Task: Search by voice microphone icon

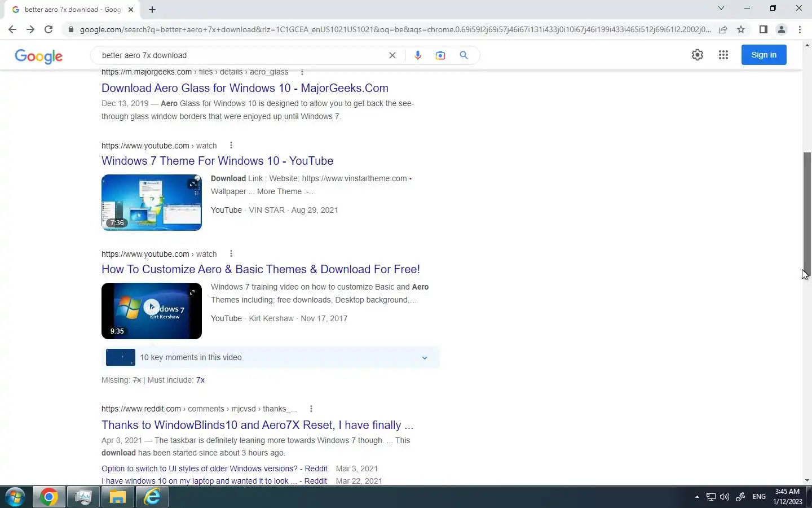Action: pos(418,55)
